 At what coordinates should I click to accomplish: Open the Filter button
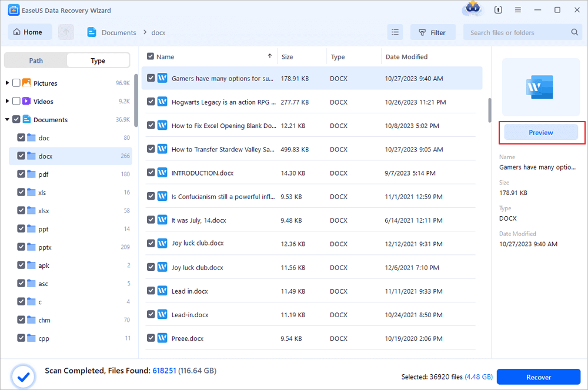(x=433, y=32)
